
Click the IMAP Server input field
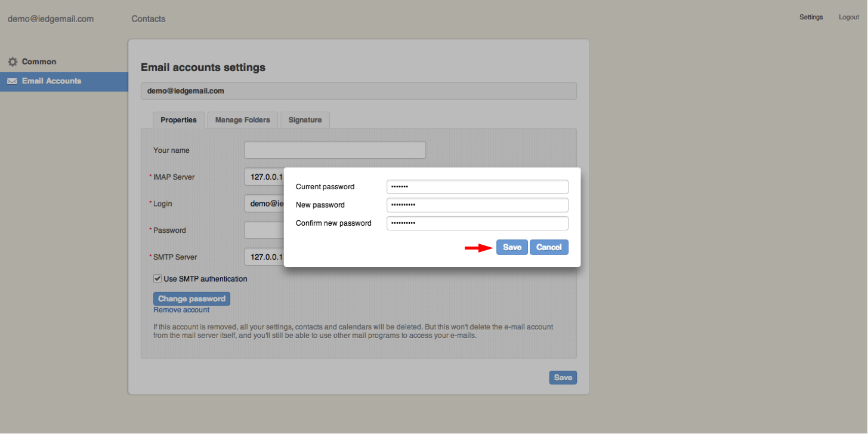tap(264, 177)
